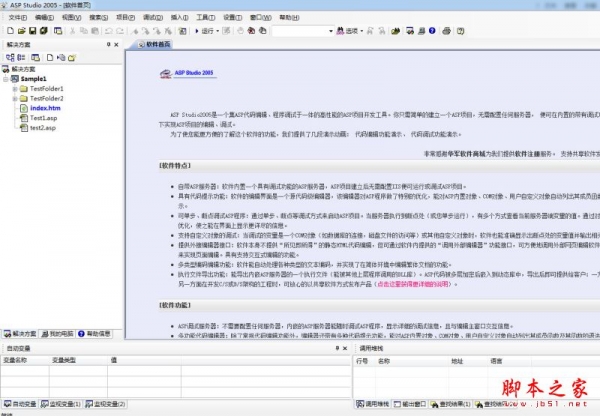Open the 视图(V) menu
Screen dimensions: 600x416
(x=72, y=18)
